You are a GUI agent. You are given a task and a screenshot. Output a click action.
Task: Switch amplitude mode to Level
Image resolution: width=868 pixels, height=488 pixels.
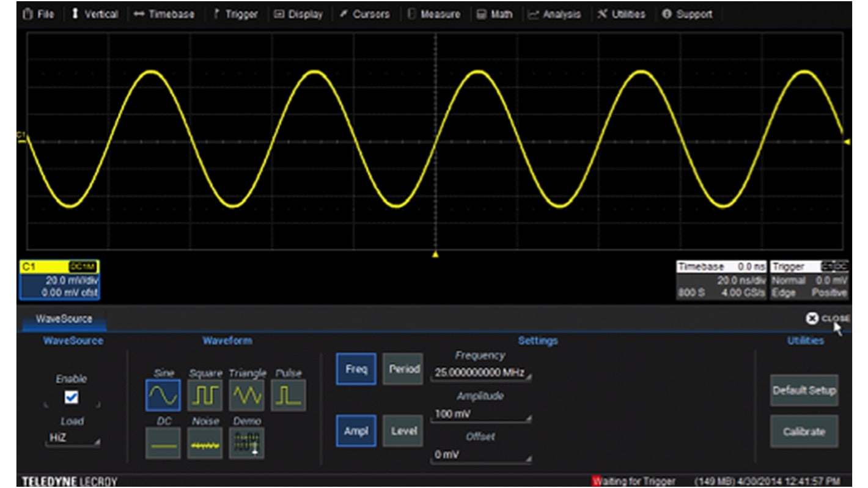402,431
